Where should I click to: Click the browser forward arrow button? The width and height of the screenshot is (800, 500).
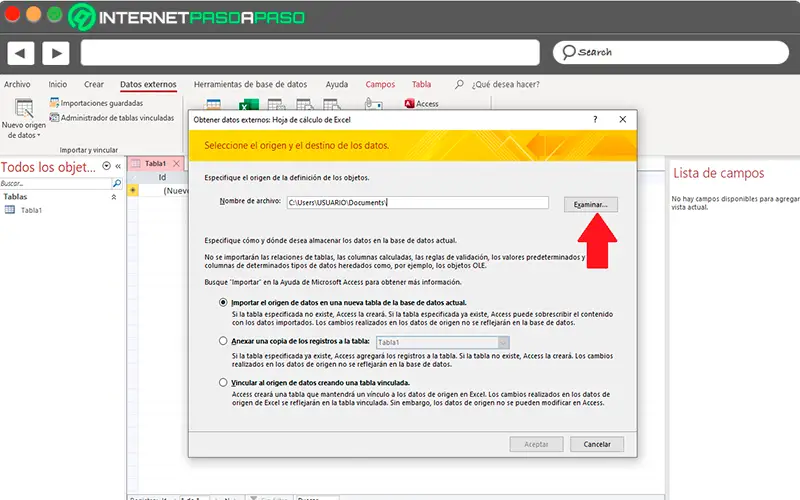coord(56,53)
